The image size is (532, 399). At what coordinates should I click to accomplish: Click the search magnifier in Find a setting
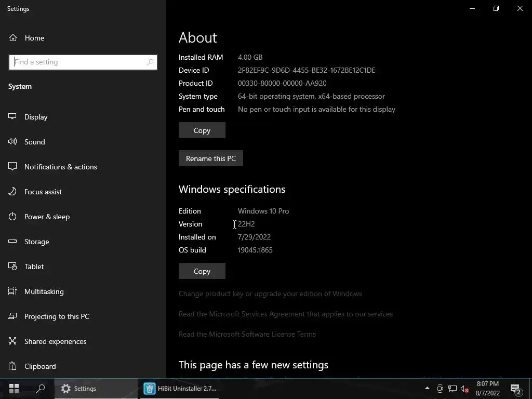pos(150,62)
